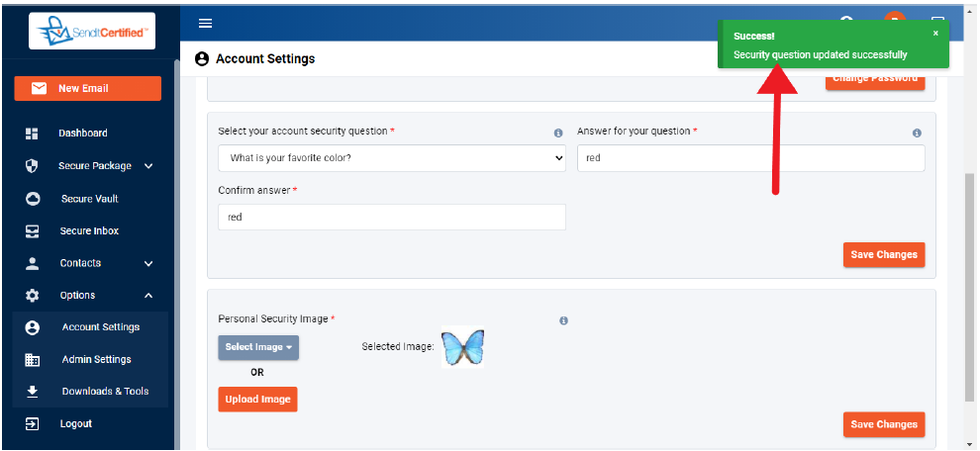980x451 pixels.
Task: Dismiss the Success notification with its X
Action: pos(935,33)
